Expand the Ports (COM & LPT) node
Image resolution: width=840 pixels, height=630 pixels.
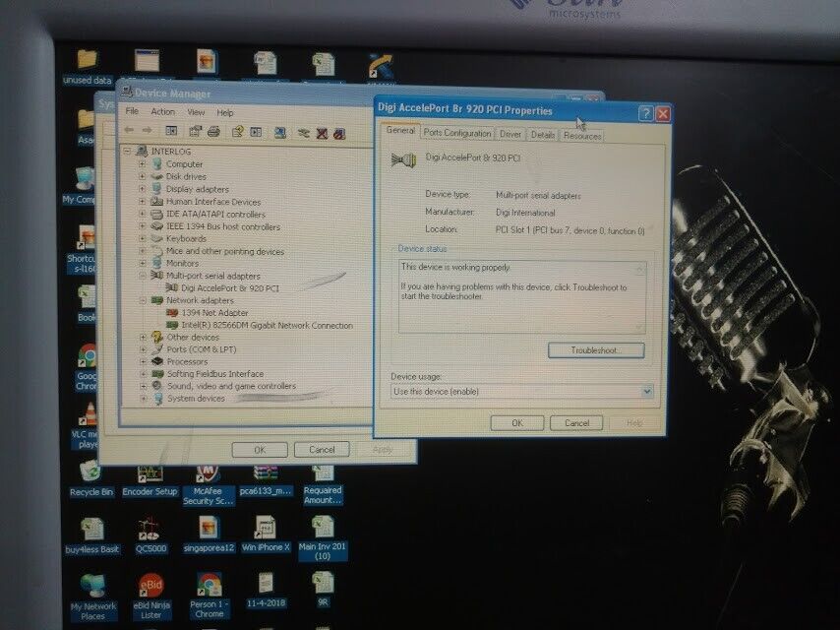click(143, 349)
